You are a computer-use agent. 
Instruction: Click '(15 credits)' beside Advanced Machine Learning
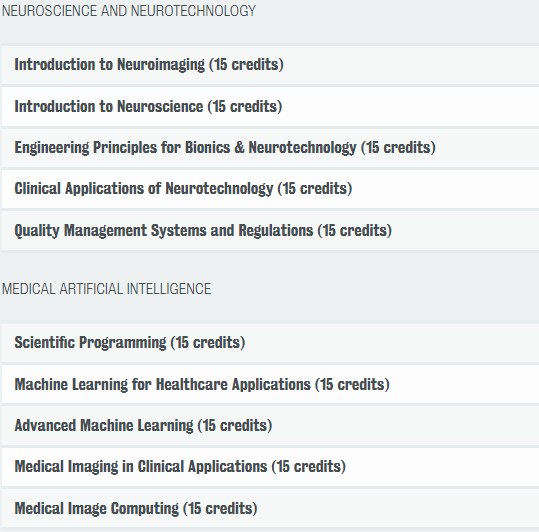235,426
